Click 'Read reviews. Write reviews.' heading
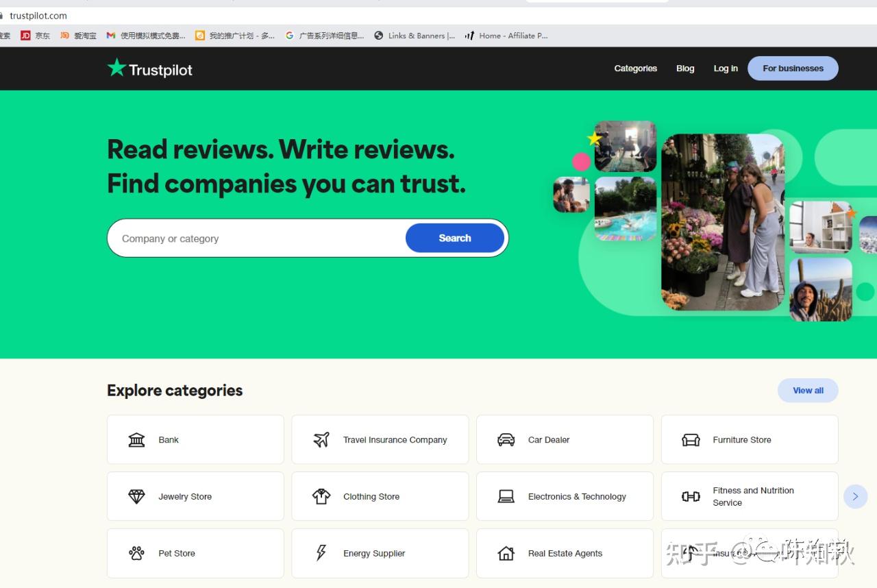 pyautogui.click(x=281, y=149)
